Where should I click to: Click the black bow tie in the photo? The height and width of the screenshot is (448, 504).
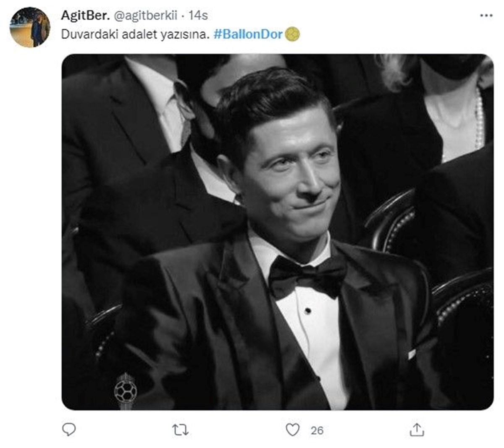coord(307,275)
